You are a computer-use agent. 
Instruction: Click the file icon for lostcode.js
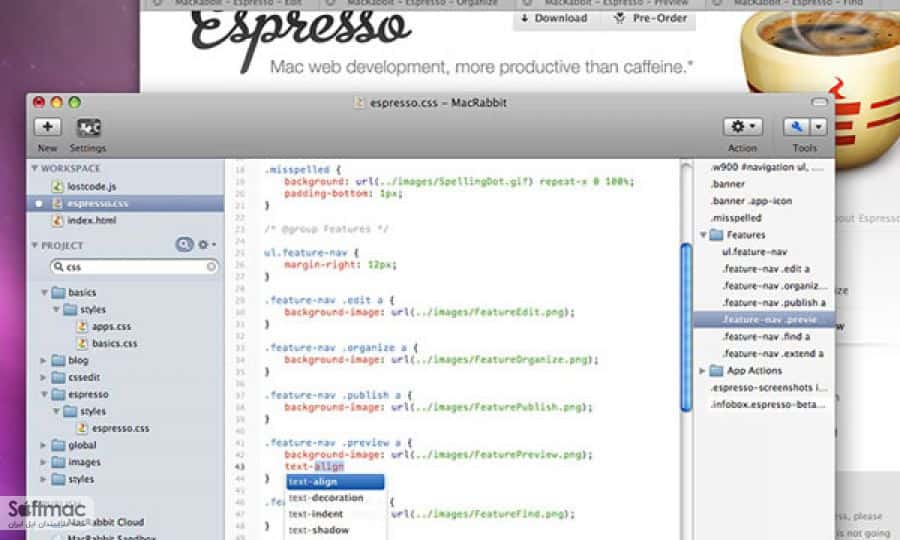coord(57,187)
